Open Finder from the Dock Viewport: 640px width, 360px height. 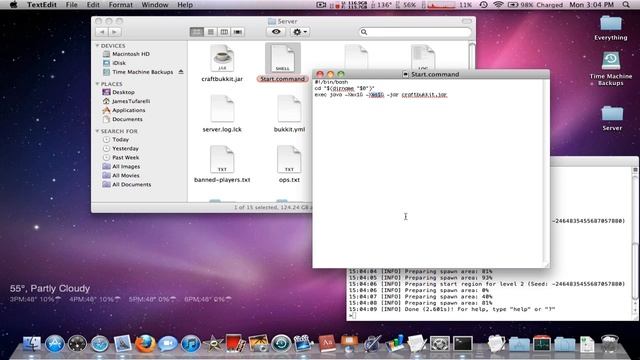click(x=32, y=343)
